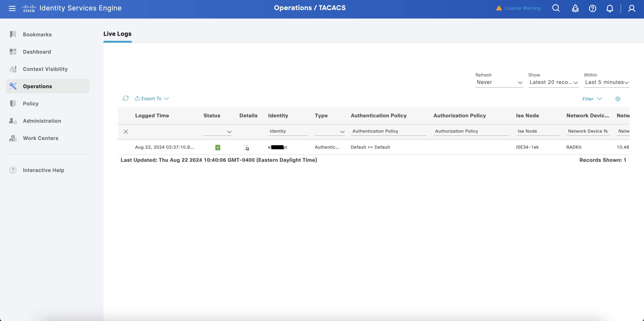644x321 pixels.
Task: Sort by Status column header
Action: [x=212, y=116]
